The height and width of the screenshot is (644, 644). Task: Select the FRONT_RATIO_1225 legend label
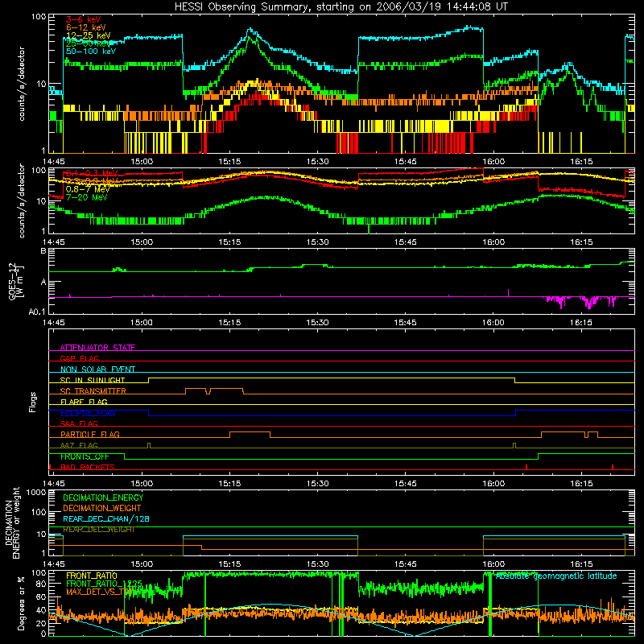point(104,584)
